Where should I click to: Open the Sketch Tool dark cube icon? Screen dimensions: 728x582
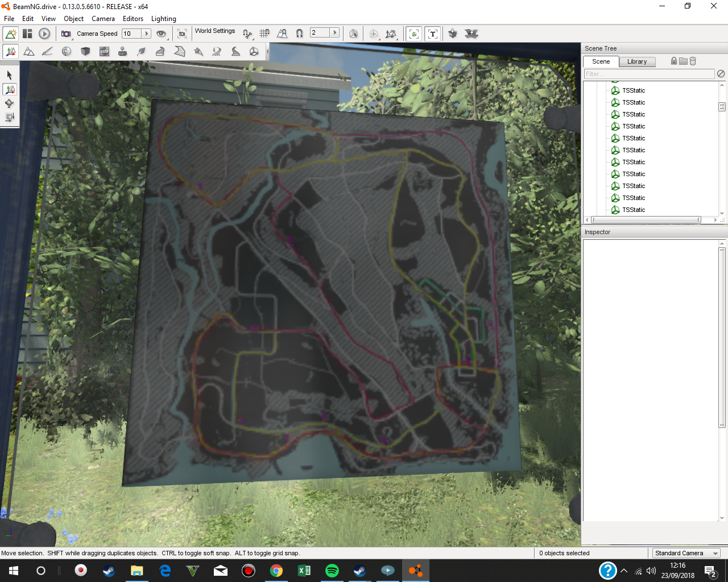pyautogui.click(x=85, y=51)
